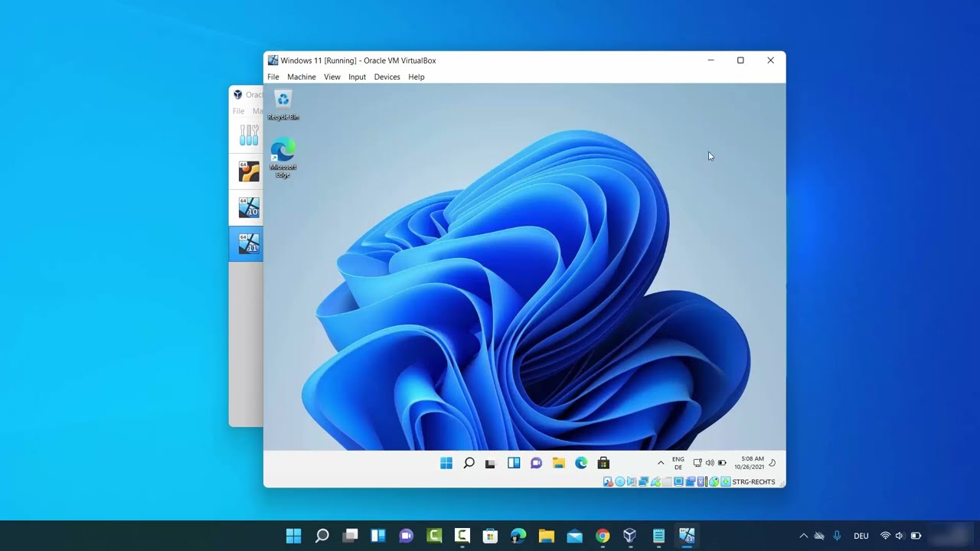Mute the microphone in the host system tray

(837, 536)
